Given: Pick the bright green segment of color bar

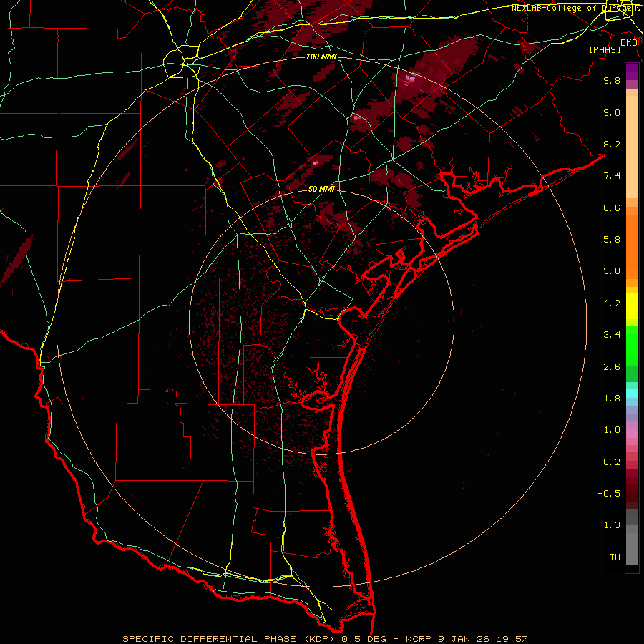Looking at the screenshot, I should [632, 345].
